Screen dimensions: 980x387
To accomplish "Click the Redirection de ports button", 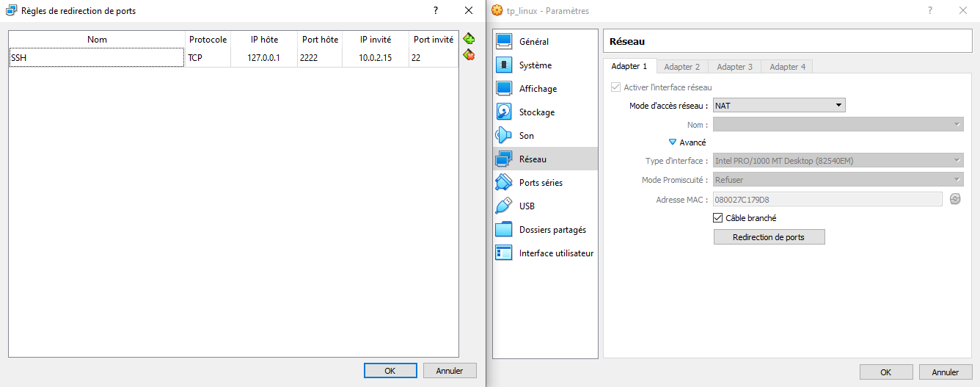I will pos(769,237).
